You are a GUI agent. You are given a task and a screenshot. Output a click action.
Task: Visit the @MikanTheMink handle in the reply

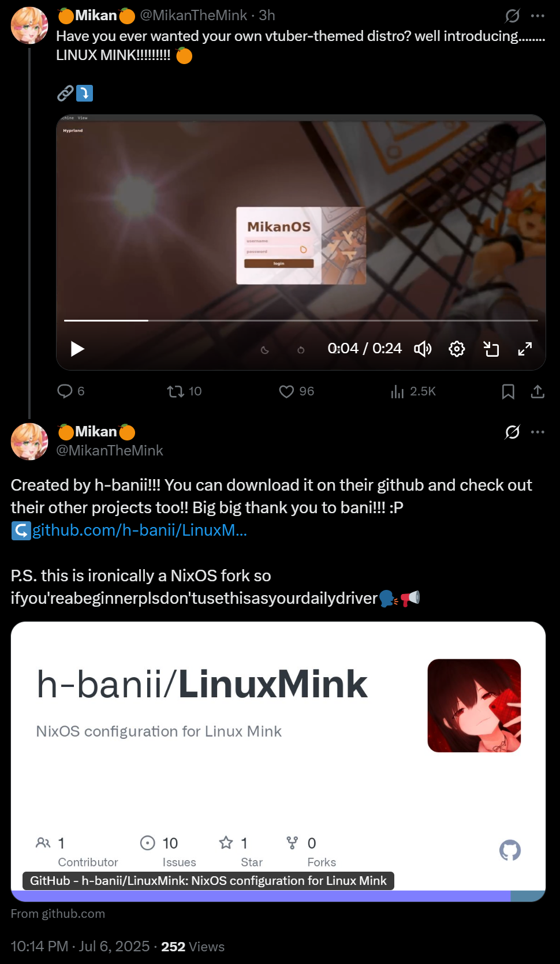[x=110, y=450]
